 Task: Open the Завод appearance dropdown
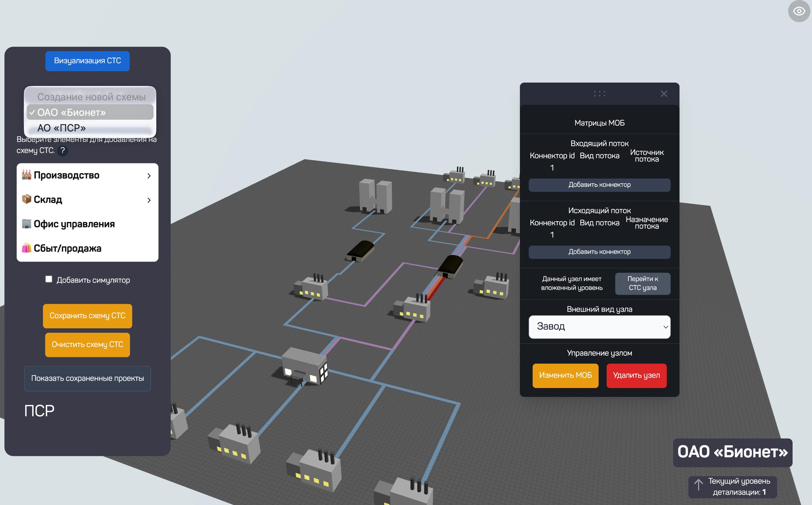(x=599, y=327)
